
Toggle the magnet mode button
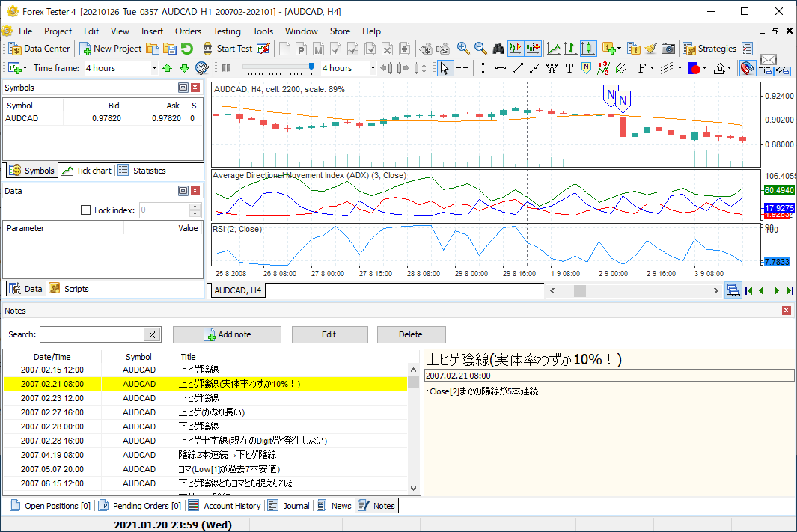pyautogui.click(x=746, y=68)
